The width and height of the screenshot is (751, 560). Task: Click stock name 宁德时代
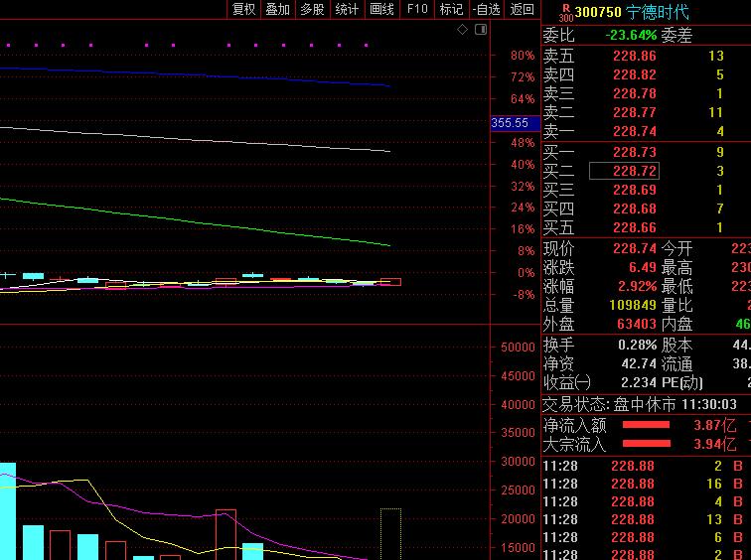(658, 12)
